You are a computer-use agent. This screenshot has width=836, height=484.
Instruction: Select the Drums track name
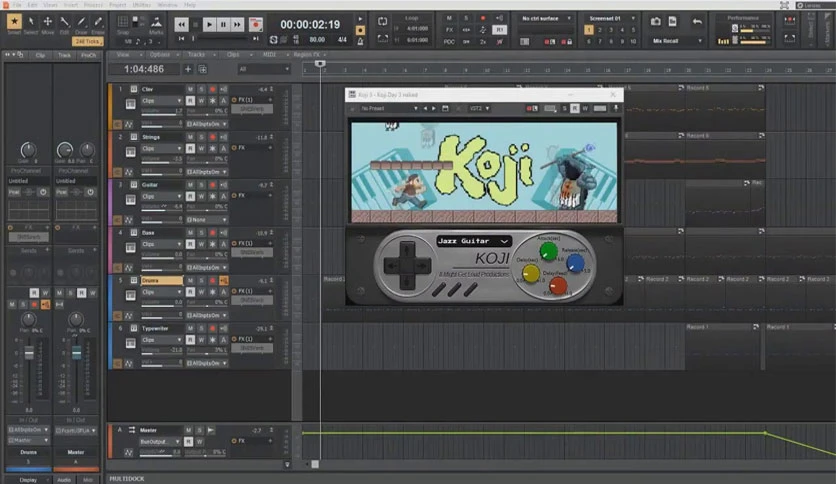(162, 280)
